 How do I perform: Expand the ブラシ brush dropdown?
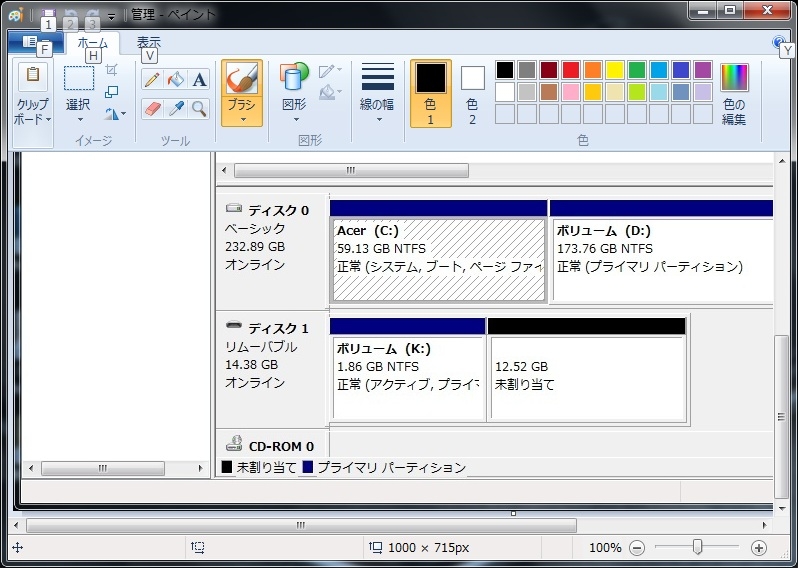(242, 119)
